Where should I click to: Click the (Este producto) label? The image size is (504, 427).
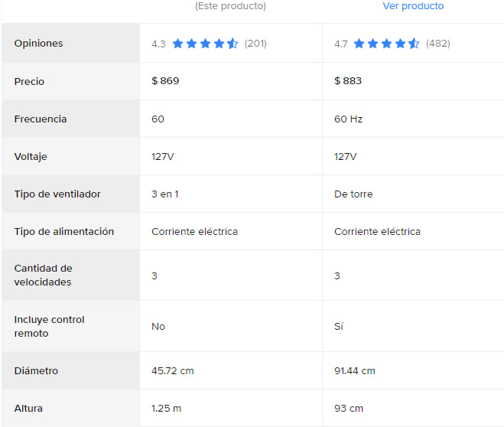tap(230, 6)
